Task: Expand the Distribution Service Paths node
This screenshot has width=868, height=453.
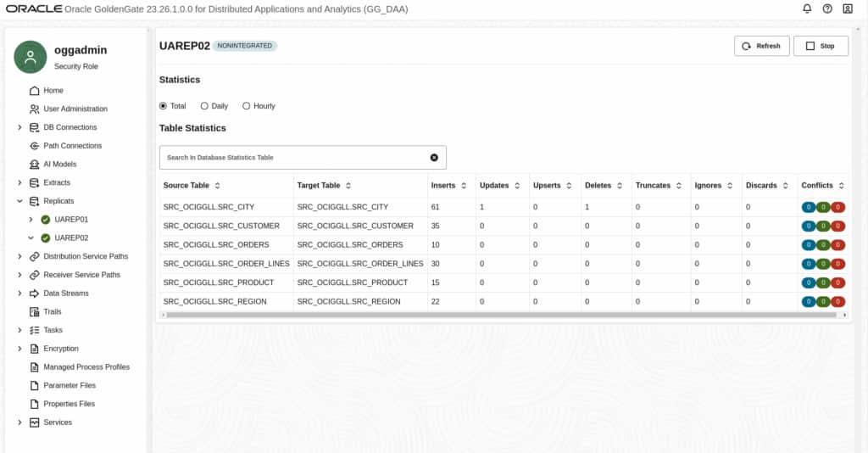Action: 19,256
